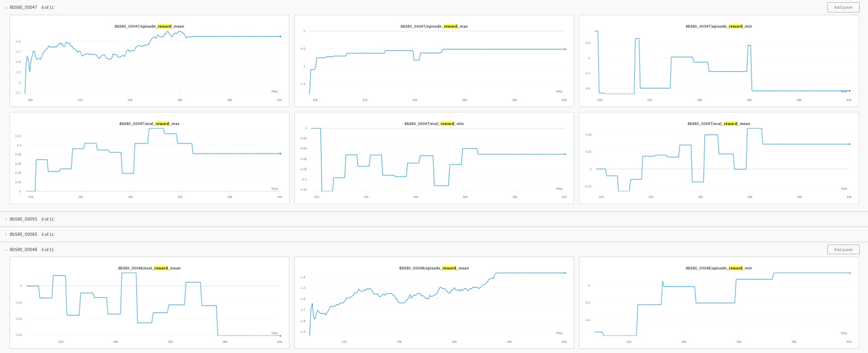Click the 8b580_00047/eval_reward_max chart title
The height and width of the screenshot is (353, 868).
pyautogui.click(x=149, y=124)
